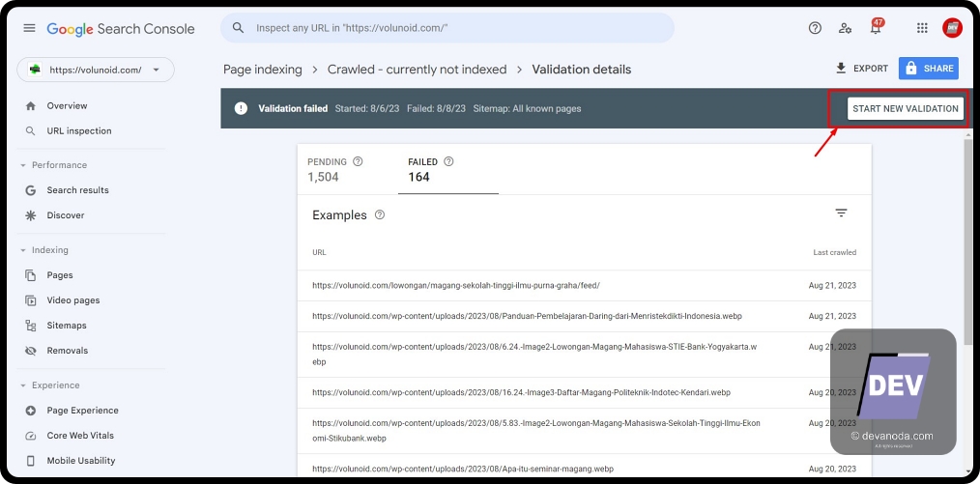Click the EXPORT button label
980x484 pixels.
point(871,69)
